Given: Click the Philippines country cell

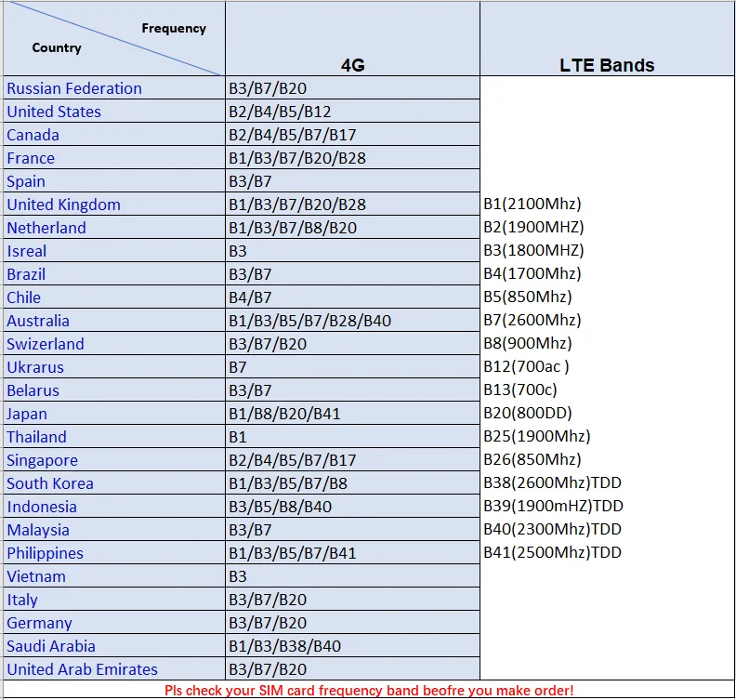Looking at the screenshot, I should coord(114,552).
